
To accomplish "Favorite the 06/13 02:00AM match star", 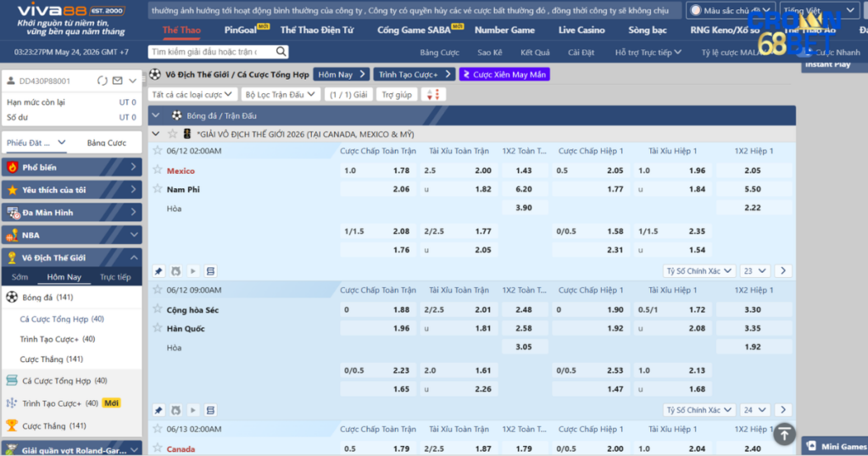I will click(158, 429).
